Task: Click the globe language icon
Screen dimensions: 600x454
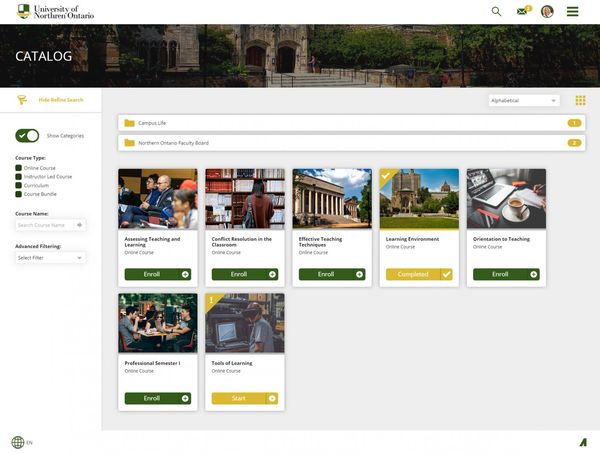Action: tap(18, 442)
